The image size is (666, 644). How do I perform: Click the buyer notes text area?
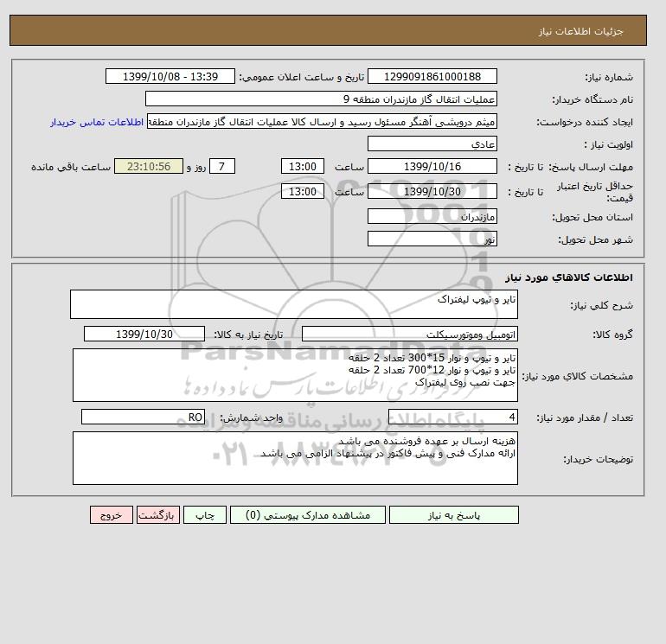pos(295,458)
